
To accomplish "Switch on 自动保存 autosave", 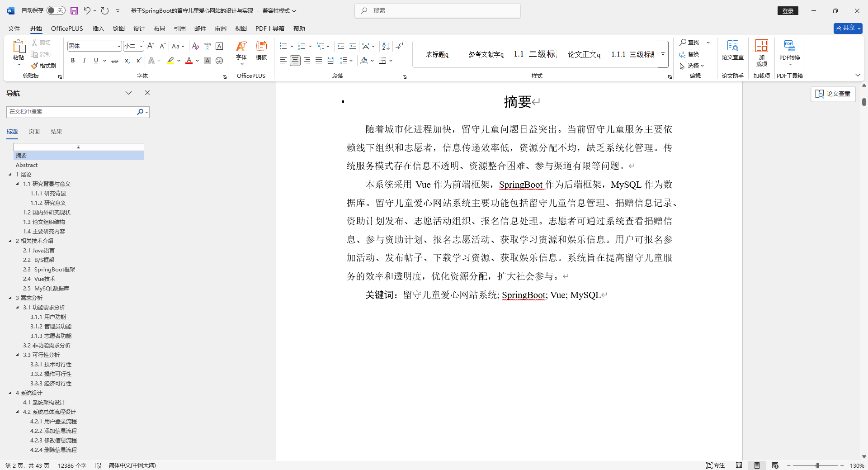I will click(55, 10).
